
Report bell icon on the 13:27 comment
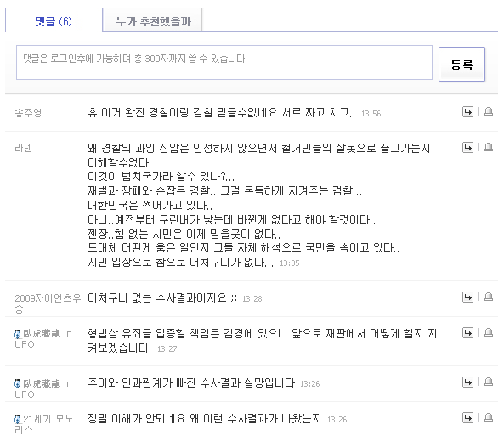coord(489,332)
